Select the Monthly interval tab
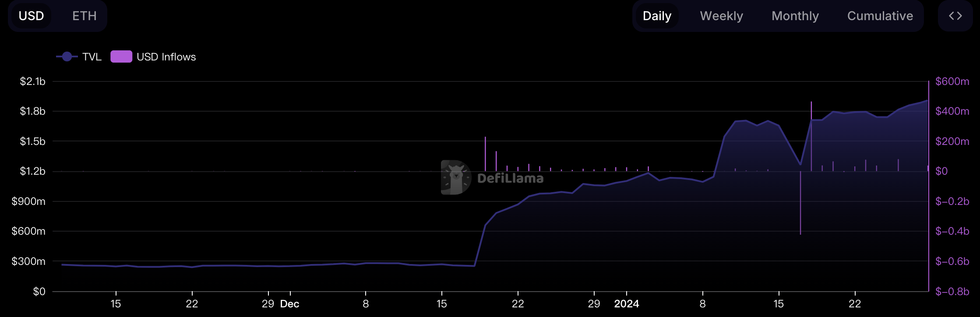 click(x=795, y=16)
